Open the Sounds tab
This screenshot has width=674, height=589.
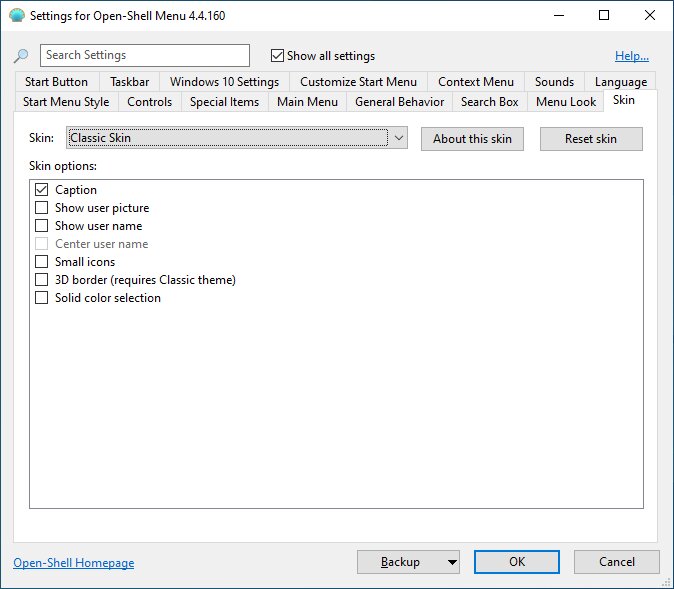(555, 82)
